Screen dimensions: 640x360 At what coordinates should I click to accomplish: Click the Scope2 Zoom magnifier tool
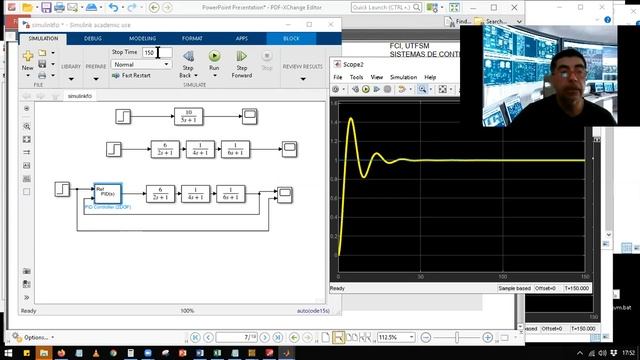[422, 89]
